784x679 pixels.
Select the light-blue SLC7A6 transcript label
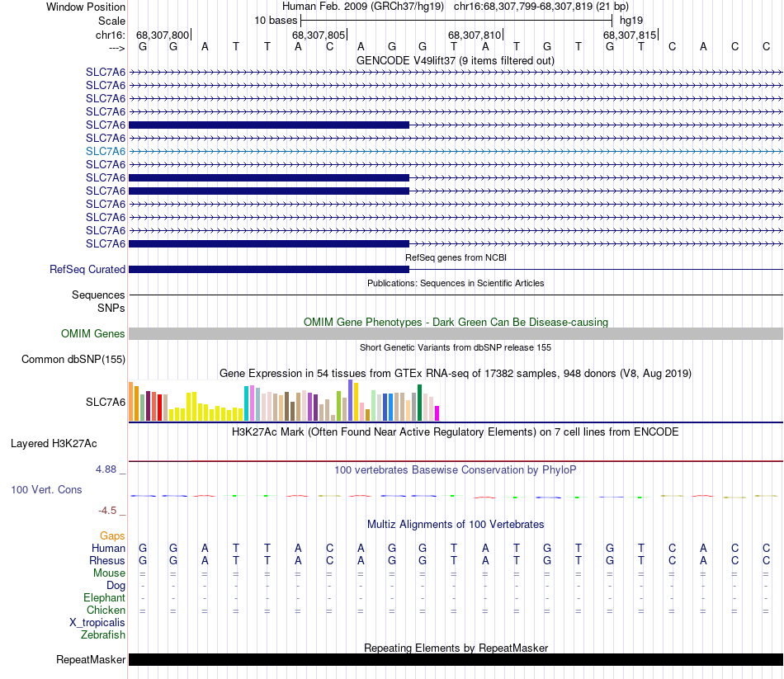coord(105,152)
